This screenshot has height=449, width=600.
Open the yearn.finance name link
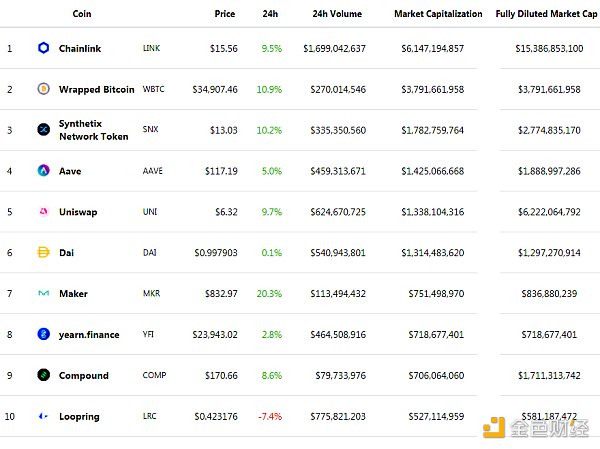[x=89, y=335]
